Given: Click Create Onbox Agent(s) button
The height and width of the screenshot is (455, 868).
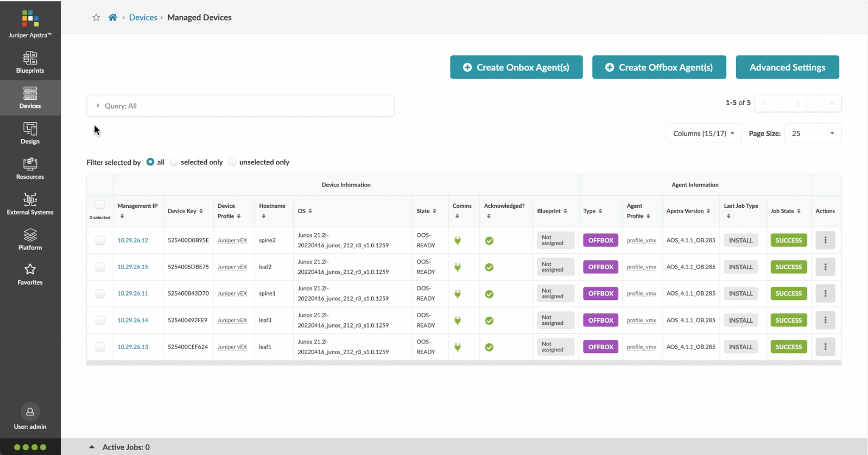Looking at the screenshot, I should click(x=516, y=67).
